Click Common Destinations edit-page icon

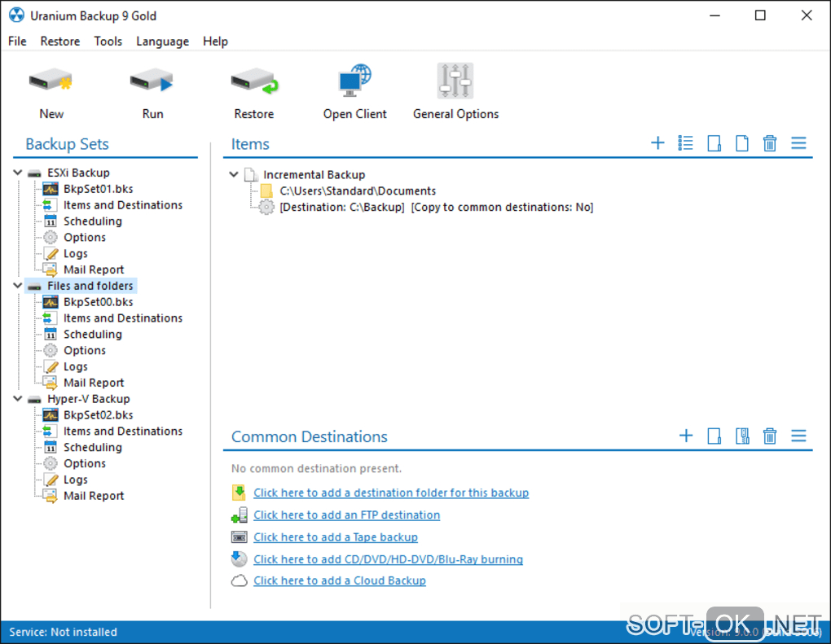click(714, 436)
